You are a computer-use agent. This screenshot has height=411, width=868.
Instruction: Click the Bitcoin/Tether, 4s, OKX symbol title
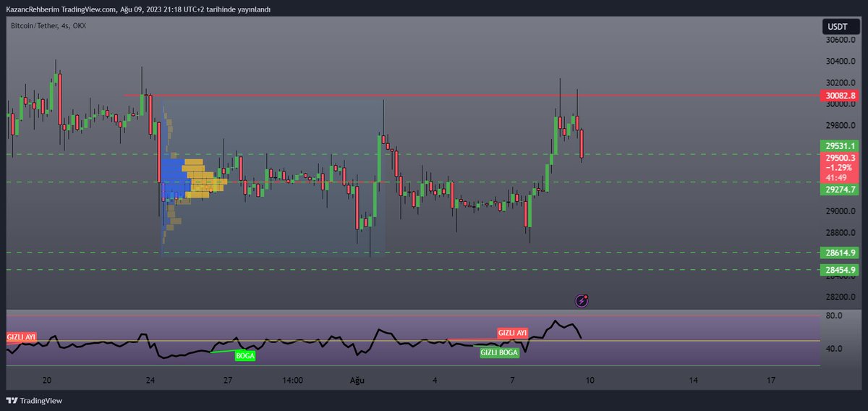pos(48,25)
